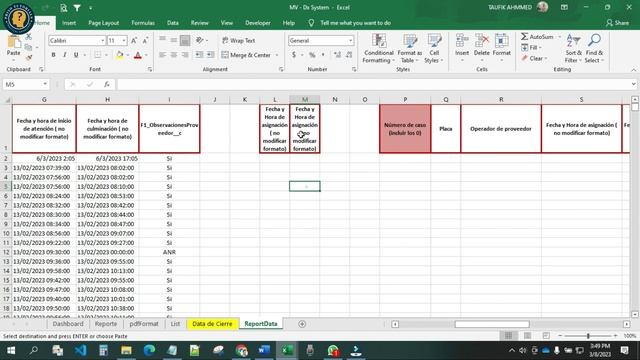Viewport: 640px width, 360px height.
Task: Open the Data ribbon tab
Action: click(173, 23)
